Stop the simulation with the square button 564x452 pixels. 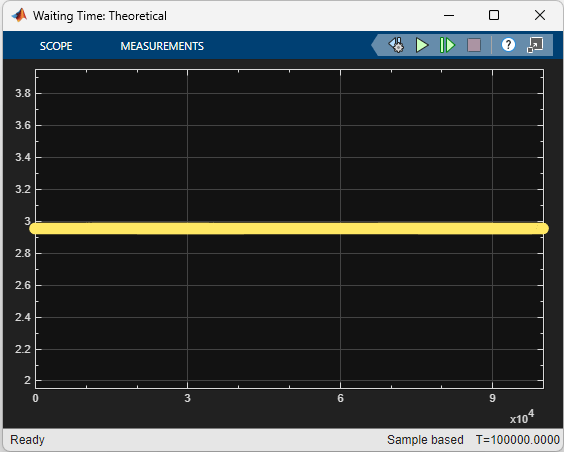[x=474, y=45]
